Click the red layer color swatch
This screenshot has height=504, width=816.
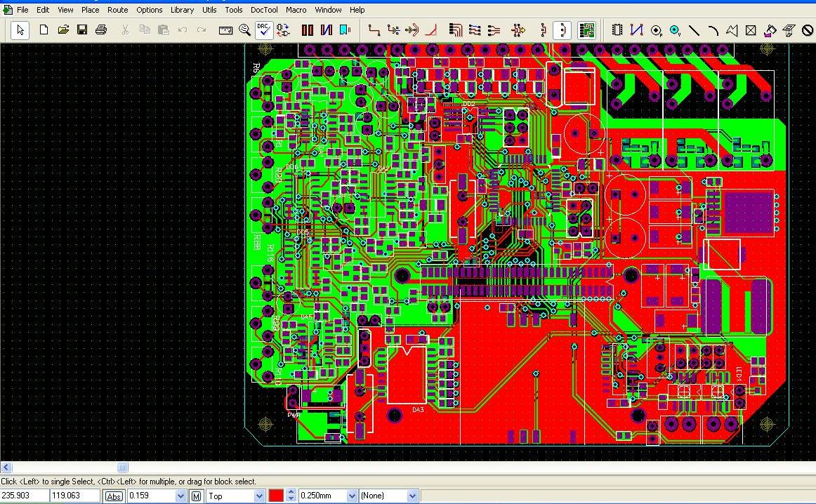pyautogui.click(x=276, y=496)
